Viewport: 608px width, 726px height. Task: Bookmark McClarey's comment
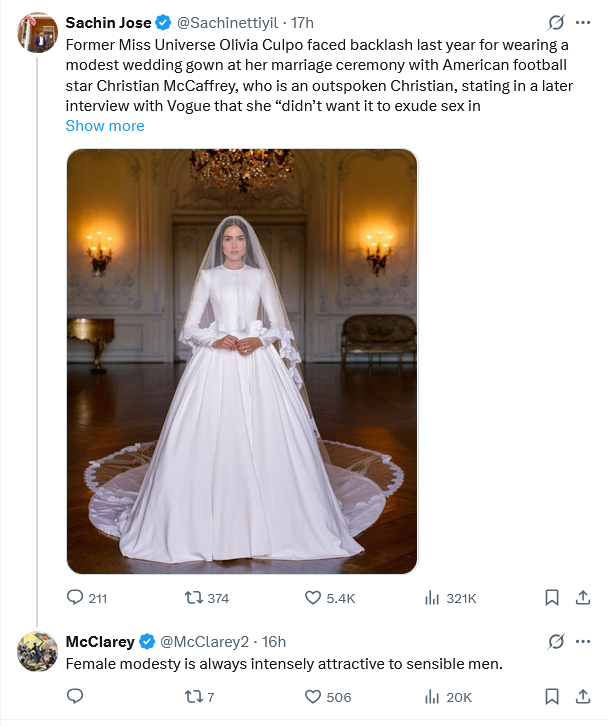click(x=551, y=696)
